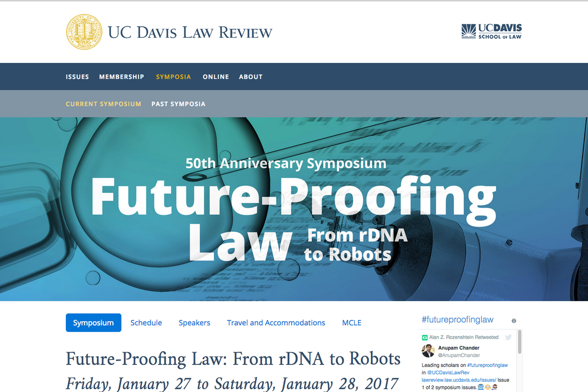Image resolution: width=588 pixels, height=392 pixels.
Task: Click the Twitter feed scrollbar
Action: point(519,342)
